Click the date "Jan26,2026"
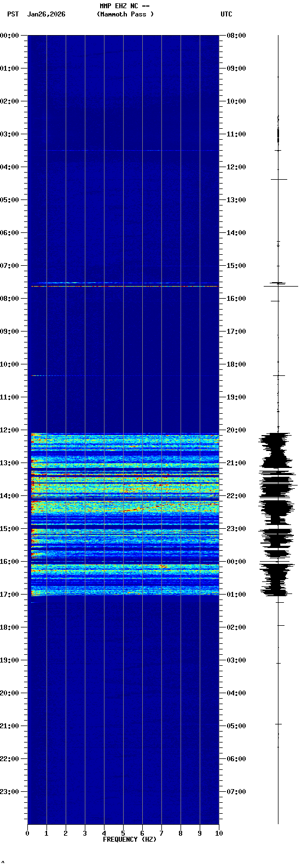302x868 pixels. pos(46,14)
